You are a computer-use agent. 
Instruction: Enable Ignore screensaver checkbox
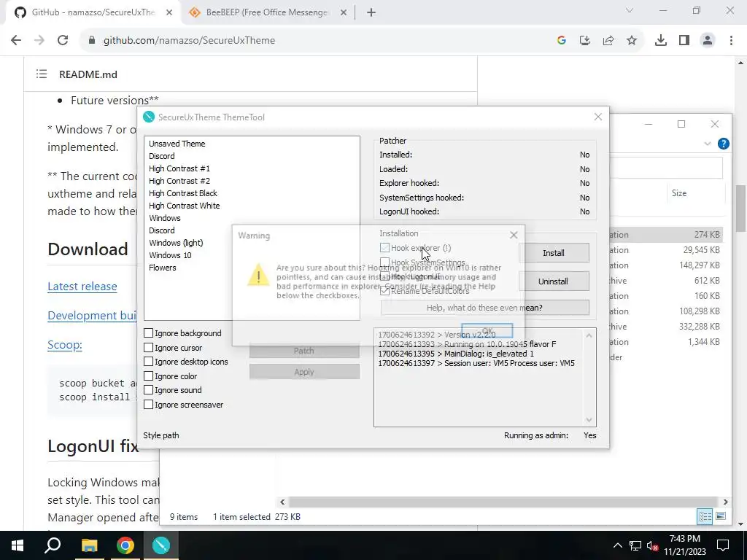point(148,404)
